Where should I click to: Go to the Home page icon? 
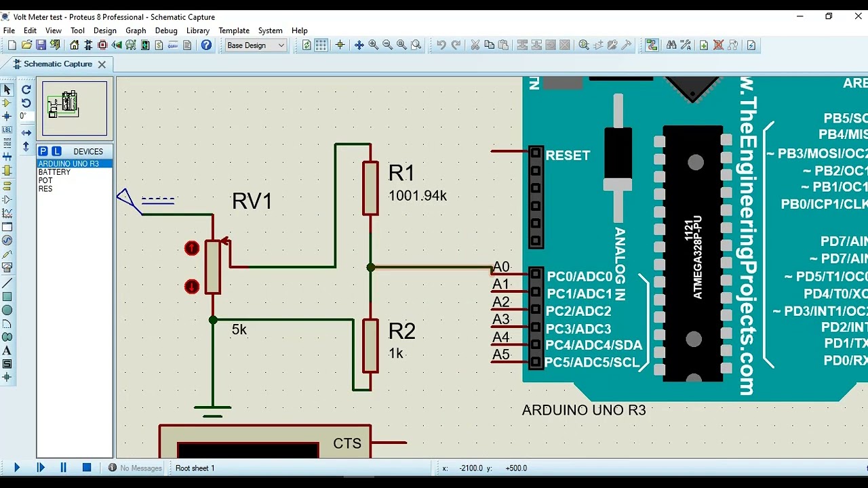point(75,45)
